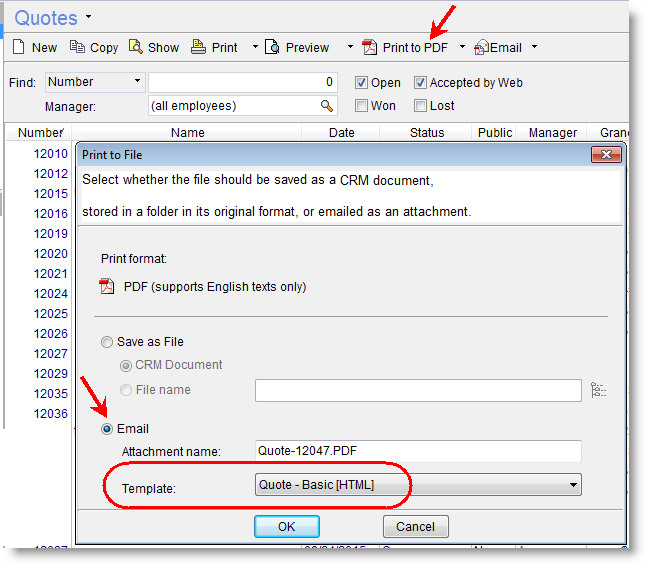
Task: Click the Print toolbar icon
Action: (198, 47)
